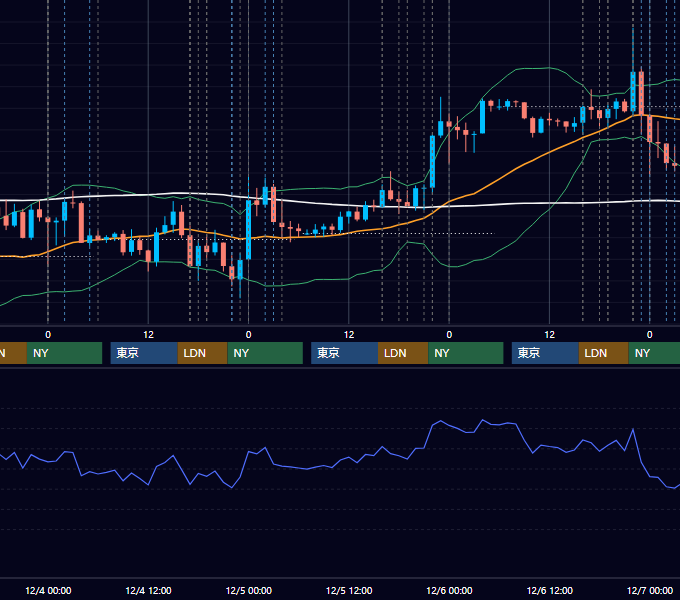Click the 12/6 12:00 date label

[549, 590]
